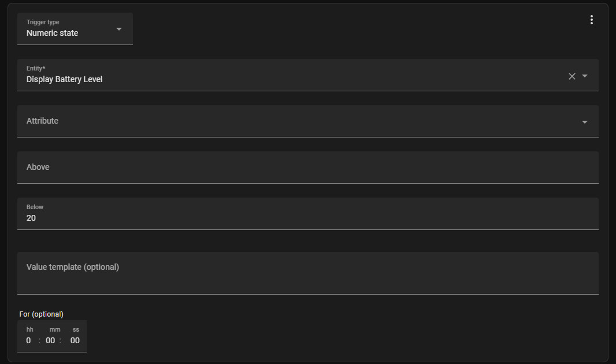The image size is (616, 364).
Task: Click the value 20 in Below
Action: (31, 218)
